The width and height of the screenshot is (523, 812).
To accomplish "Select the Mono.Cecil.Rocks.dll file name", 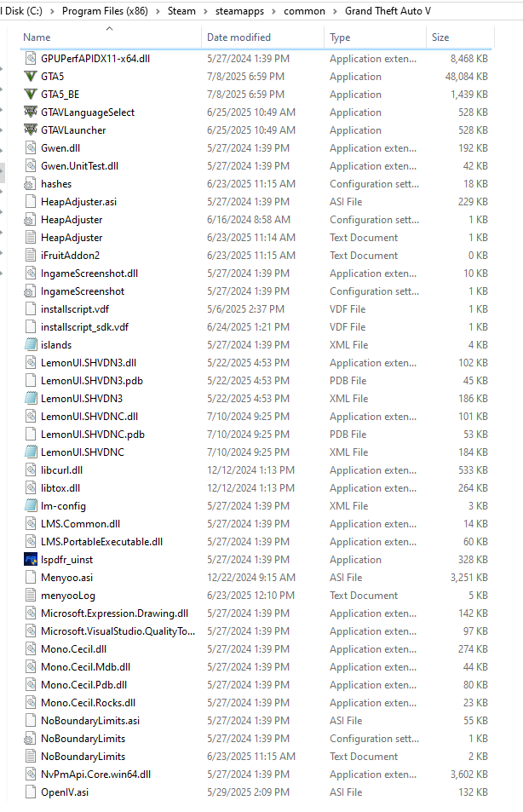I will tap(88, 703).
